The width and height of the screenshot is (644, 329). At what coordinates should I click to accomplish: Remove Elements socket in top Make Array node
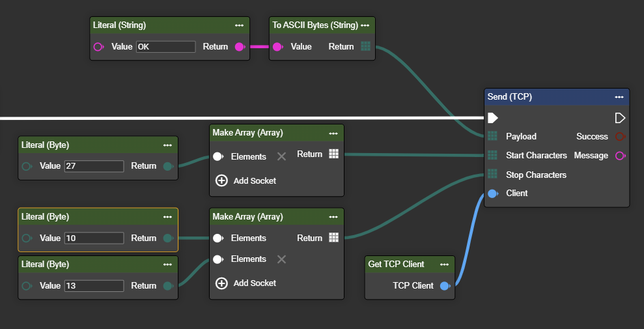(281, 156)
